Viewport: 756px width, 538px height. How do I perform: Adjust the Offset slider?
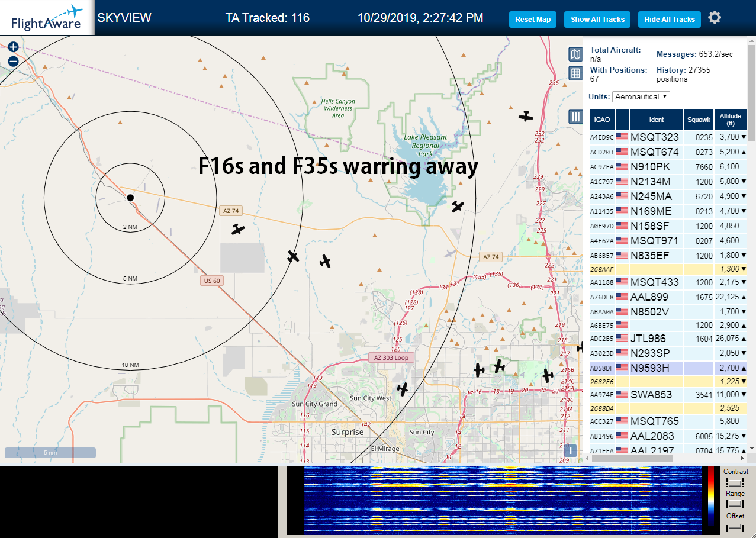[x=735, y=527]
